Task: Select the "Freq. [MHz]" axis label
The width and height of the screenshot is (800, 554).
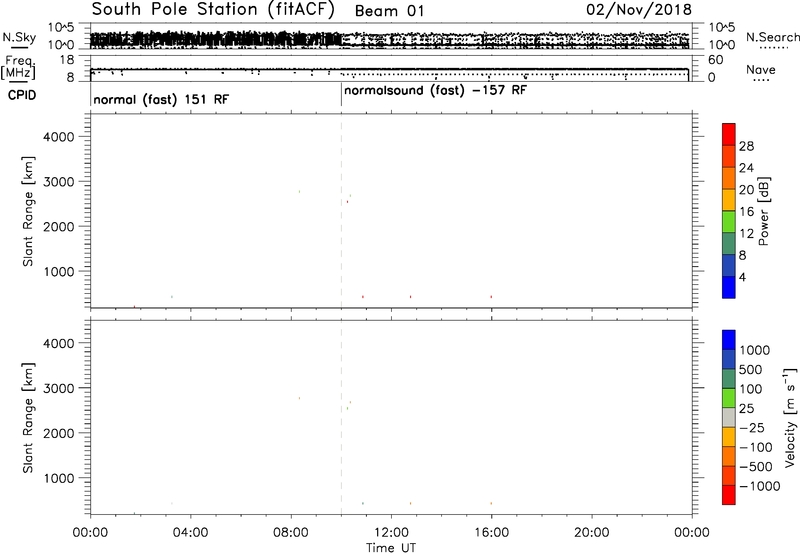Action: click(18, 68)
